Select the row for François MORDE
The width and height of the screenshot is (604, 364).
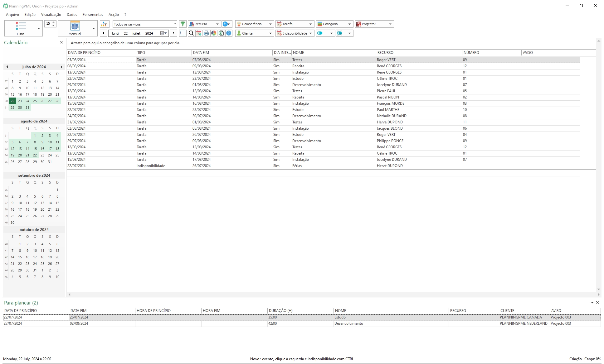323,103
